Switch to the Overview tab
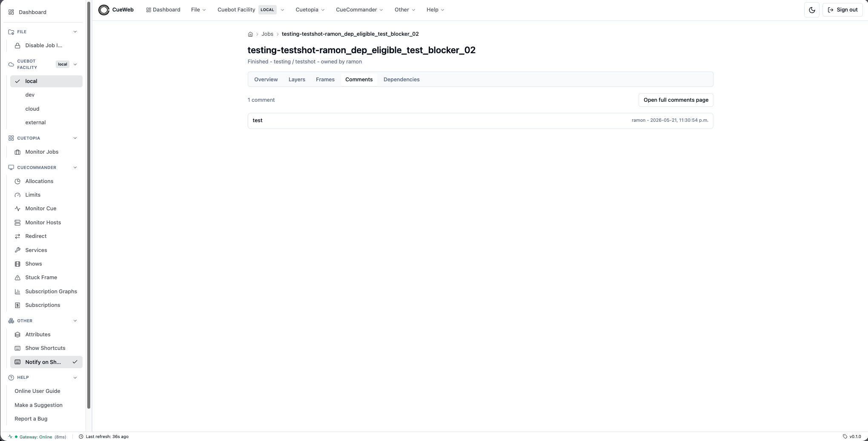868x441 pixels. [266, 80]
